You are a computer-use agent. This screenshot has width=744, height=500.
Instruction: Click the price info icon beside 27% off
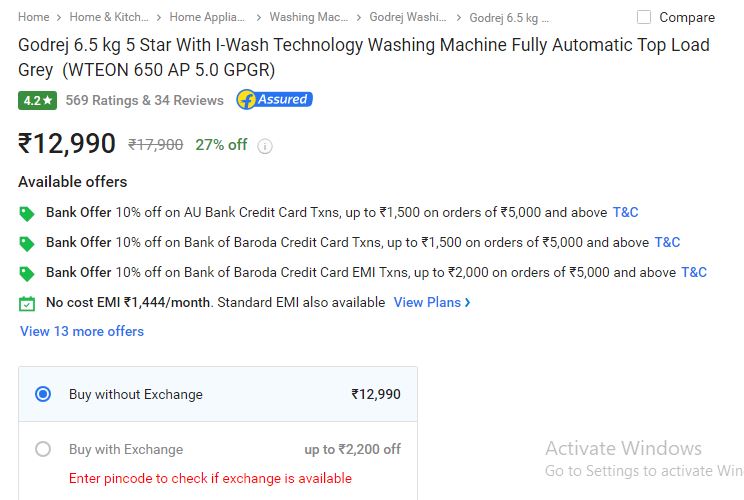[x=265, y=146]
